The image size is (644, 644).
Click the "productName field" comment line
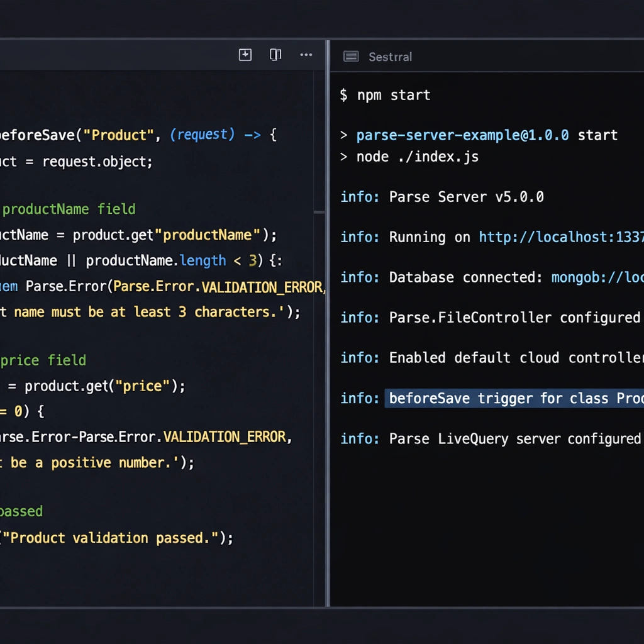pos(69,209)
